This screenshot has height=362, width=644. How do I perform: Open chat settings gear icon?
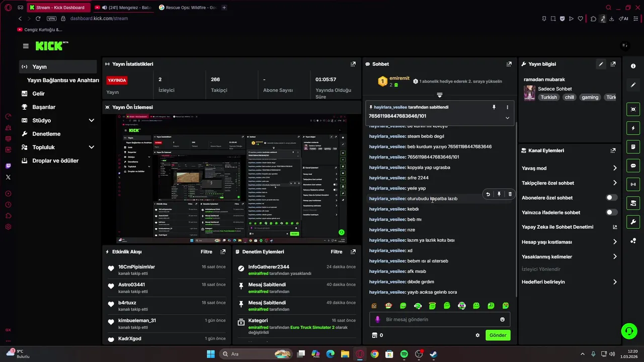tap(477, 335)
